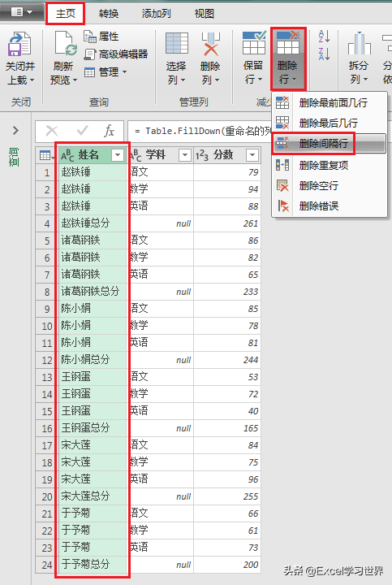
Task: Open the 学科 column filter dropdown
Action: tap(185, 155)
